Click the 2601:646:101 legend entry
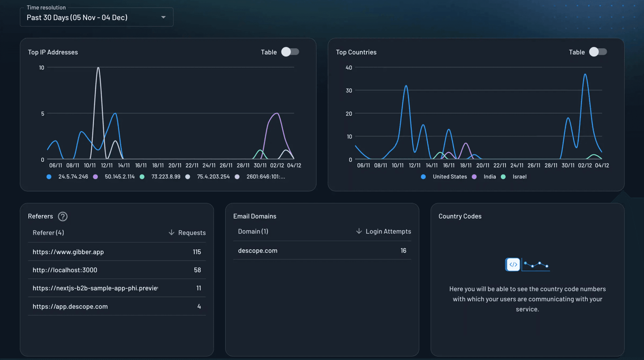 pyautogui.click(x=237, y=177)
